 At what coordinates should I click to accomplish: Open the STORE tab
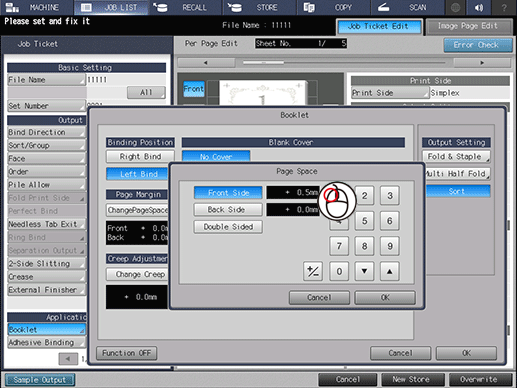(259, 7)
